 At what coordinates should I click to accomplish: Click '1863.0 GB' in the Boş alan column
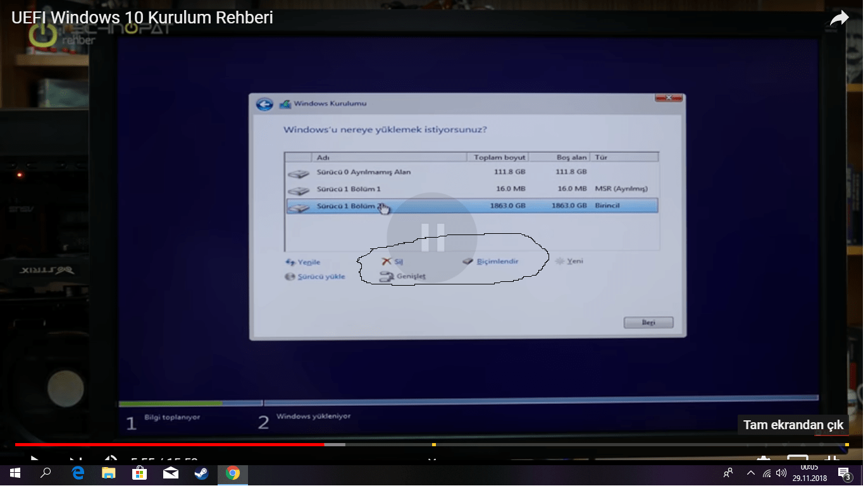point(569,205)
